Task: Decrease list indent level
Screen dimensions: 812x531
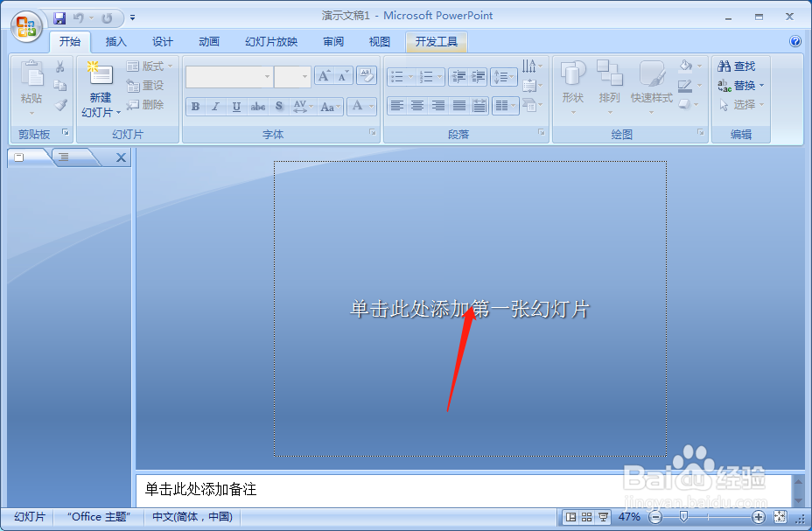Action: [x=458, y=77]
